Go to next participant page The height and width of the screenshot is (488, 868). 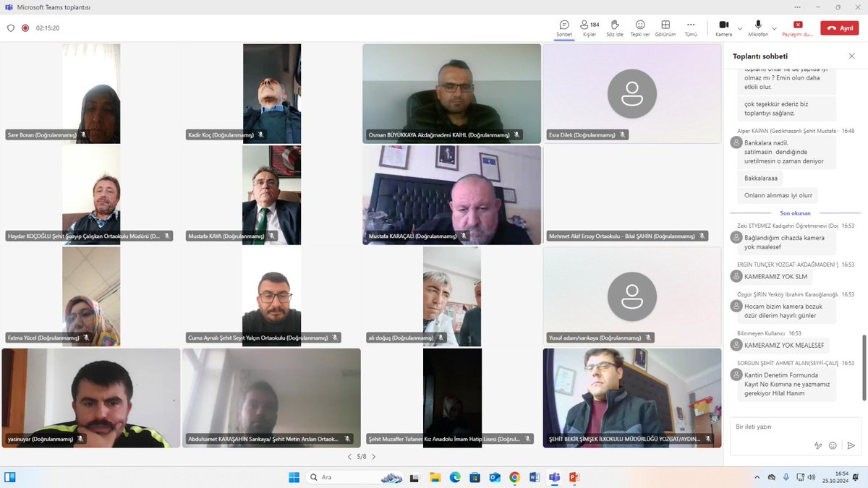tap(374, 457)
